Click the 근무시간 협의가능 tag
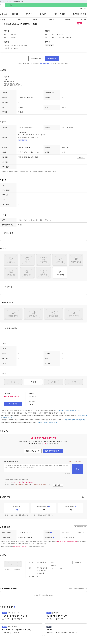 23,140
